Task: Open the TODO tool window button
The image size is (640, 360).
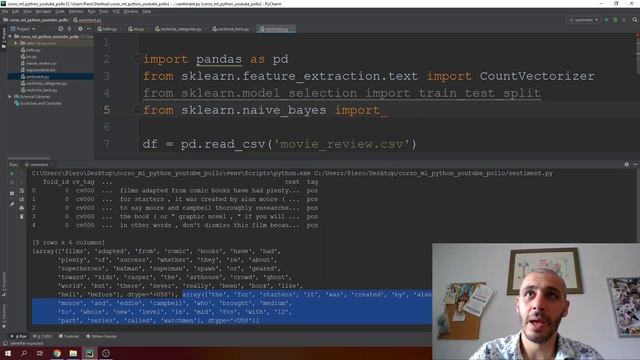Action: (x=42, y=336)
